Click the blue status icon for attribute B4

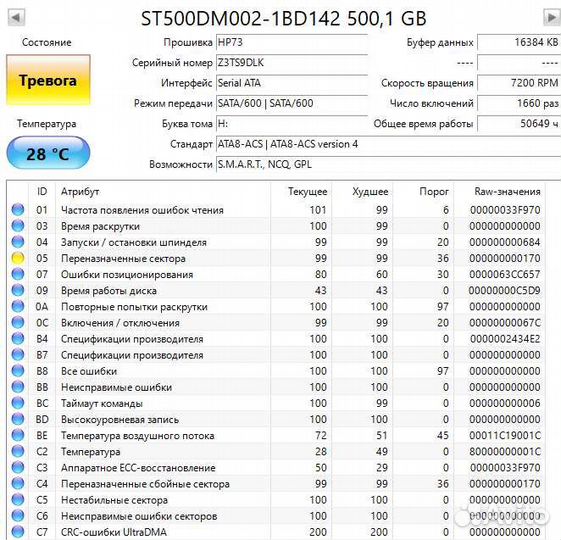[x=18, y=339]
